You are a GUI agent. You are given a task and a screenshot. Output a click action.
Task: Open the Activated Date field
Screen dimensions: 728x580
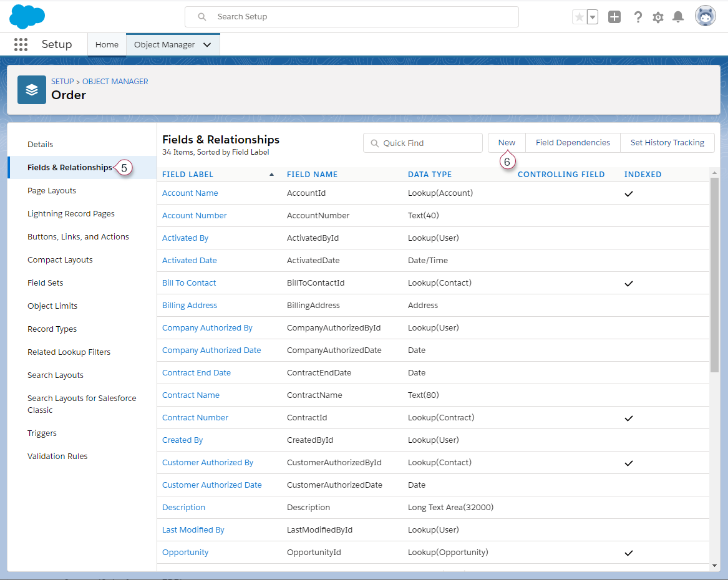pos(189,260)
